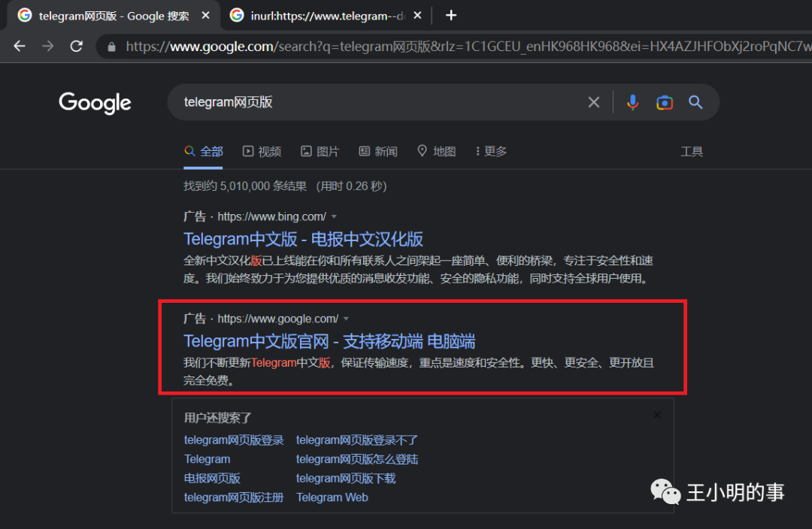812x529 pixels.
Task: Click the 找到约 5,010,000 条结果 stats text
Action: click(x=245, y=186)
